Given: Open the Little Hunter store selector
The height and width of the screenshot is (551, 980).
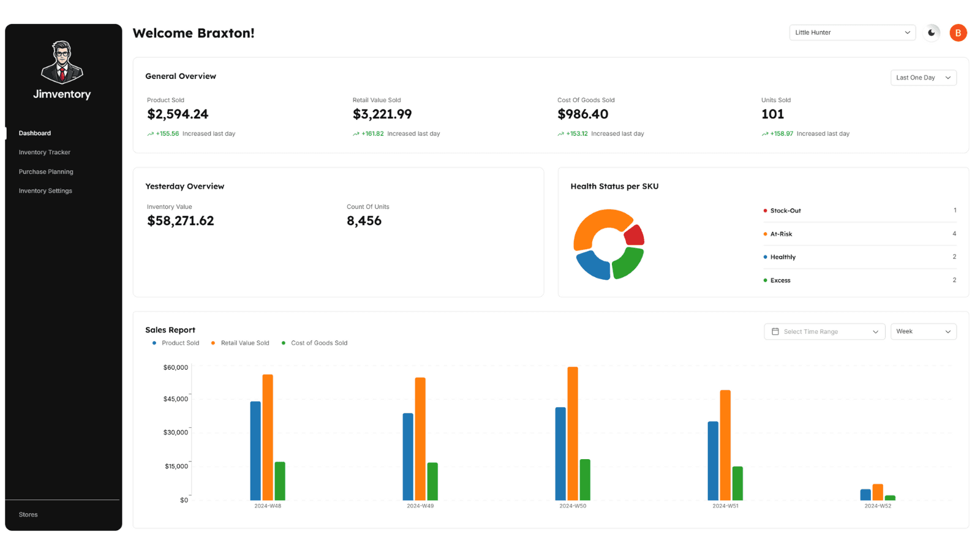Looking at the screenshot, I should click(852, 32).
